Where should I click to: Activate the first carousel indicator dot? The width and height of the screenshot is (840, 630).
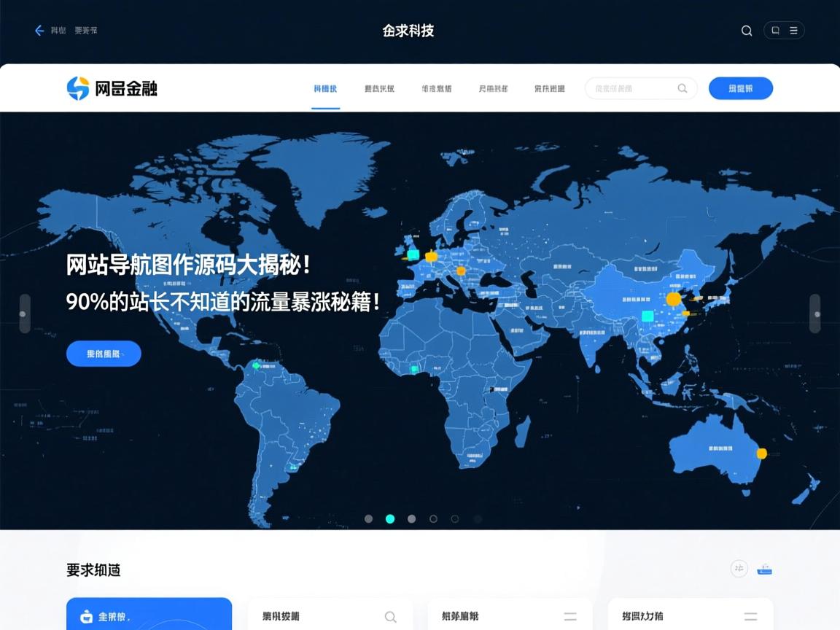click(368, 519)
